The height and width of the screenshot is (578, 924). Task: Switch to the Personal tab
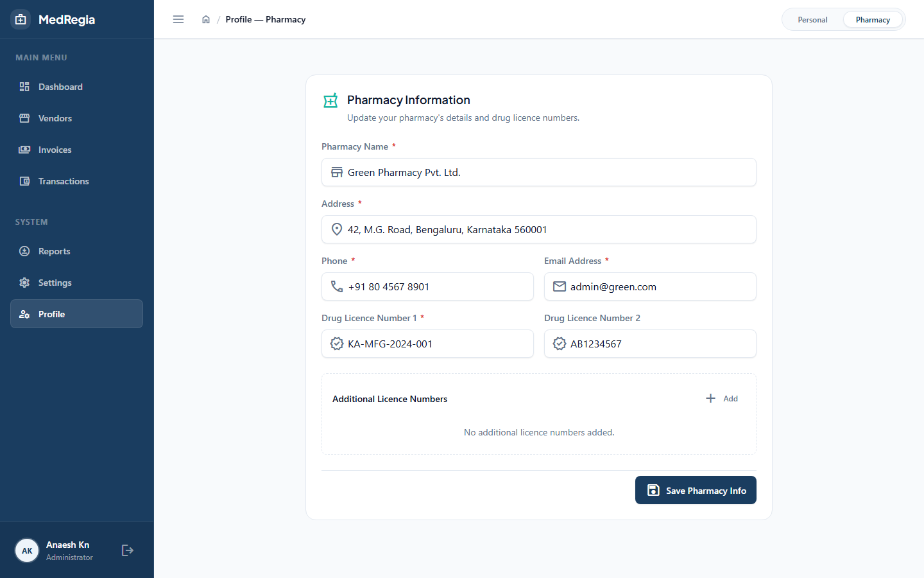point(812,20)
